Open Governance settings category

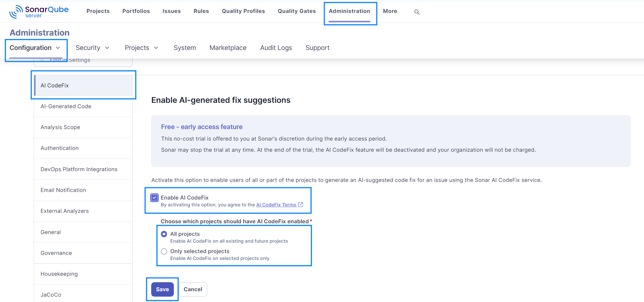click(83, 253)
